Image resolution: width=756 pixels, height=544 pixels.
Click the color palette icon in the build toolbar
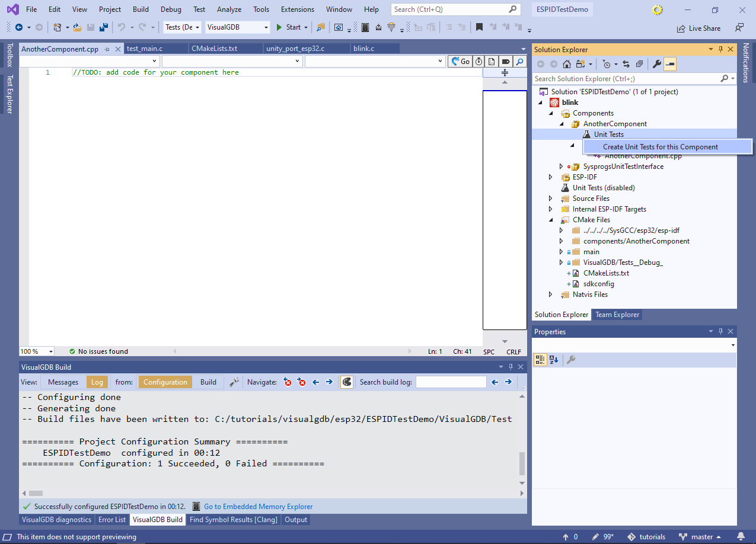coord(347,382)
